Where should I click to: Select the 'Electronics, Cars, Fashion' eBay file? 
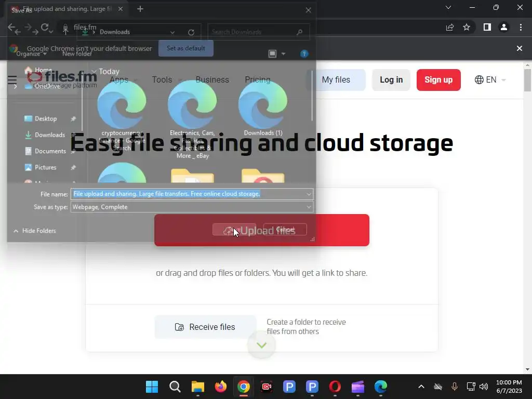pyautogui.click(x=192, y=119)
